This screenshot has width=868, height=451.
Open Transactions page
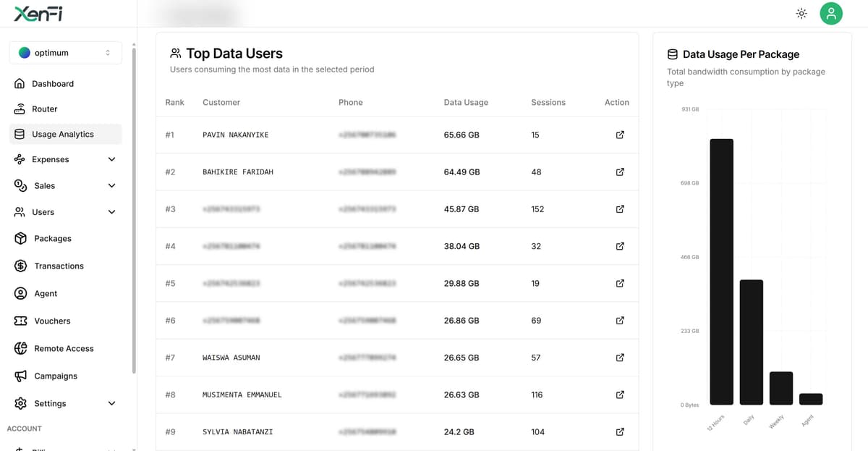tap(65, 266)
